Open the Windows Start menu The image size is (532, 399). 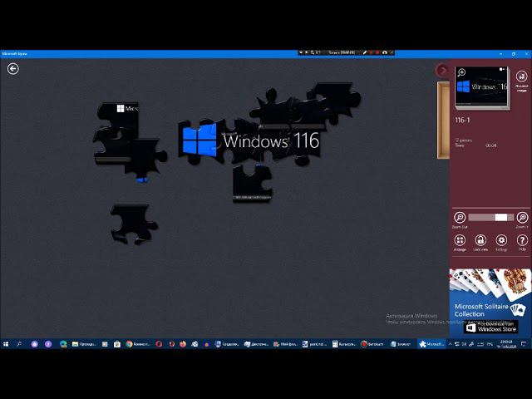click(x=6, y=344)
